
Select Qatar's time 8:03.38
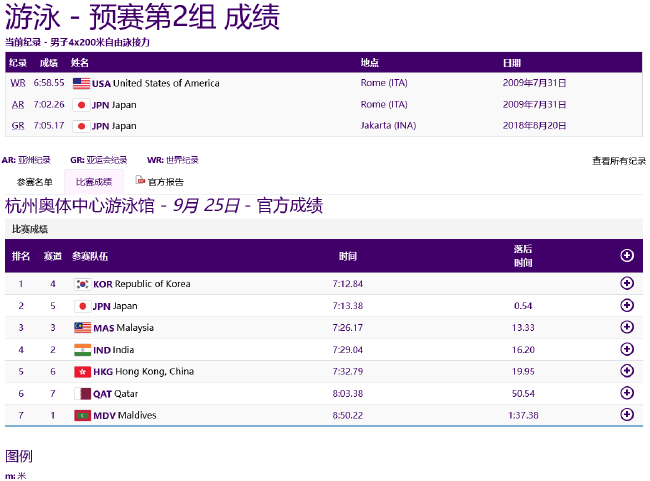pos(348,393)
